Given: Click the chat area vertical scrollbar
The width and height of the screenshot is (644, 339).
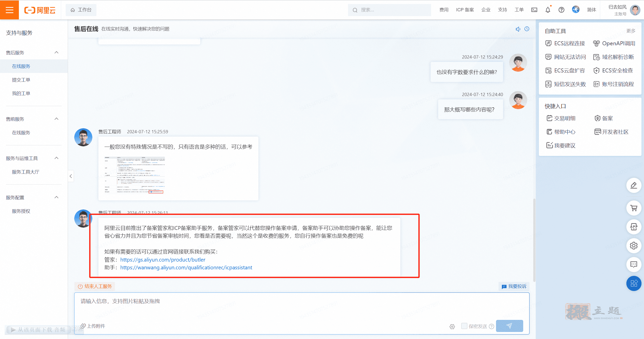Looking at the screenshot, I should pos(534,240).
